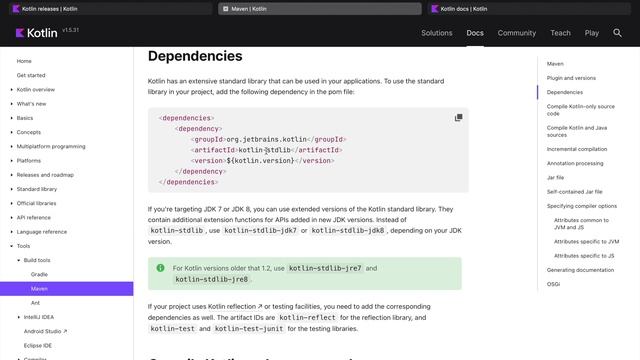The height and width of the screenshot is (360, 640).
Task: Jump to Dependencies in page contents
Action: [564, 92]
